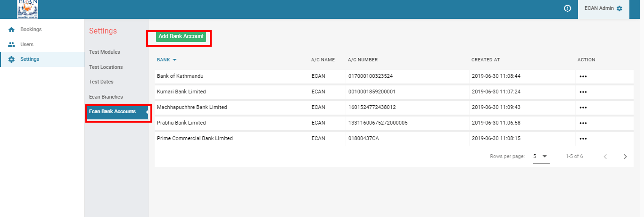Open actions menu for Bank of Kathmandu

[583, 77]
